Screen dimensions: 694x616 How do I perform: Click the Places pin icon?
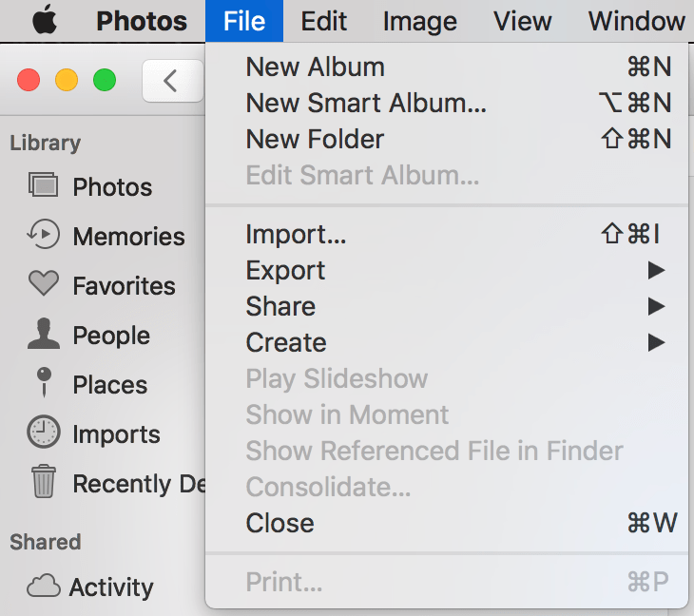coord(44,383)
